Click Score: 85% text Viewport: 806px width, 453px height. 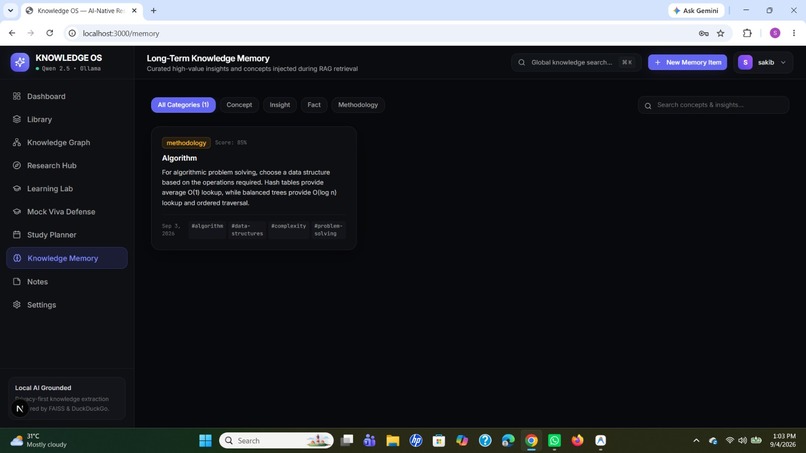point(231,143)
